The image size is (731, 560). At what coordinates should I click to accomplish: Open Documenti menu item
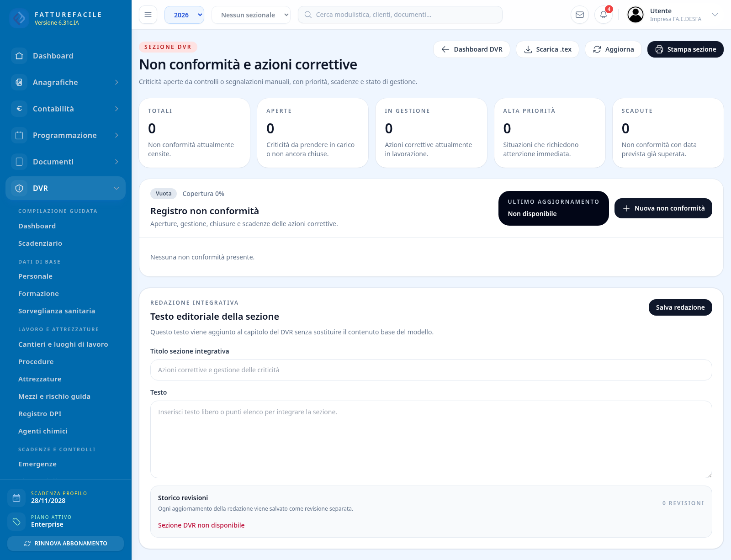[x=65, y=162]
